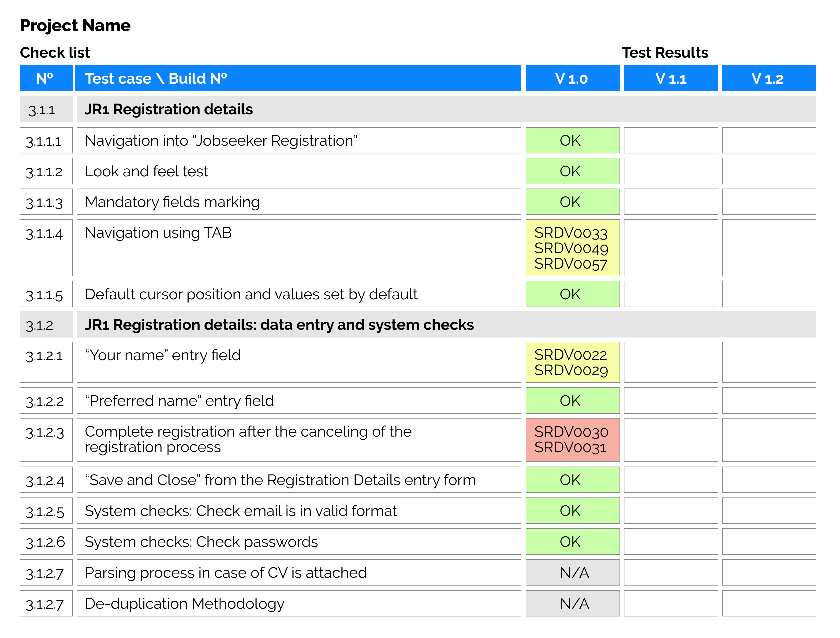Screen dimensions: 840x638
Task: Select the Nº column header cell
Action: [x=46, y=79]
